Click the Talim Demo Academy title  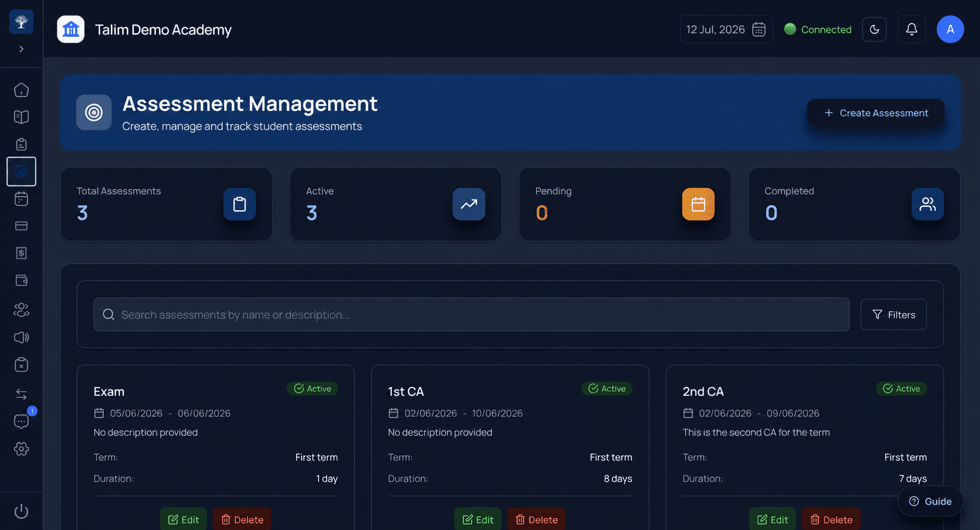[x=163, y=29]
